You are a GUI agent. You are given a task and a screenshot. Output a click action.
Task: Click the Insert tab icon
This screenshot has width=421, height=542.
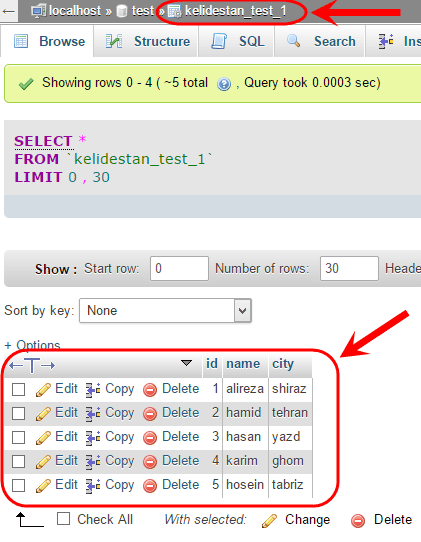[386, 41]
